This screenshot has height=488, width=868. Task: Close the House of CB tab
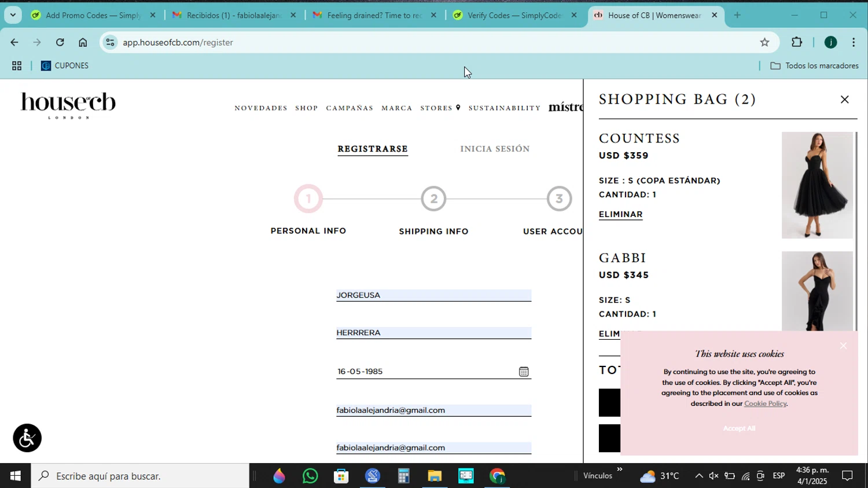[714, 15]
